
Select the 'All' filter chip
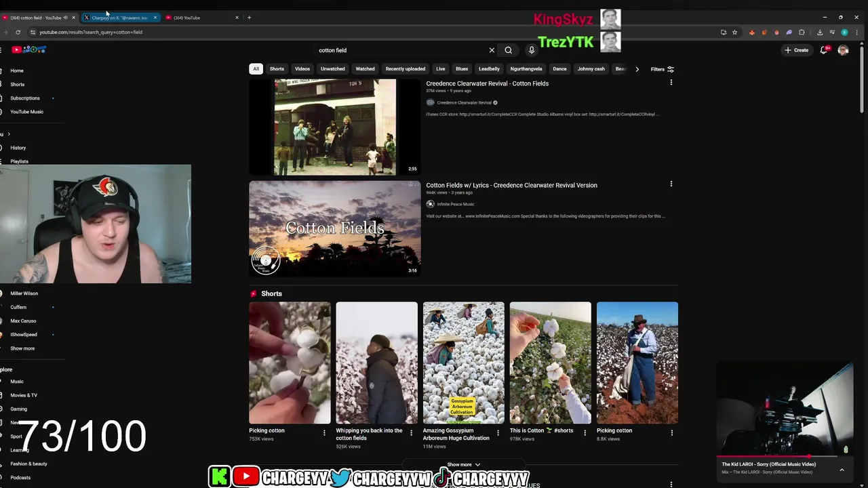coord(256,69)
